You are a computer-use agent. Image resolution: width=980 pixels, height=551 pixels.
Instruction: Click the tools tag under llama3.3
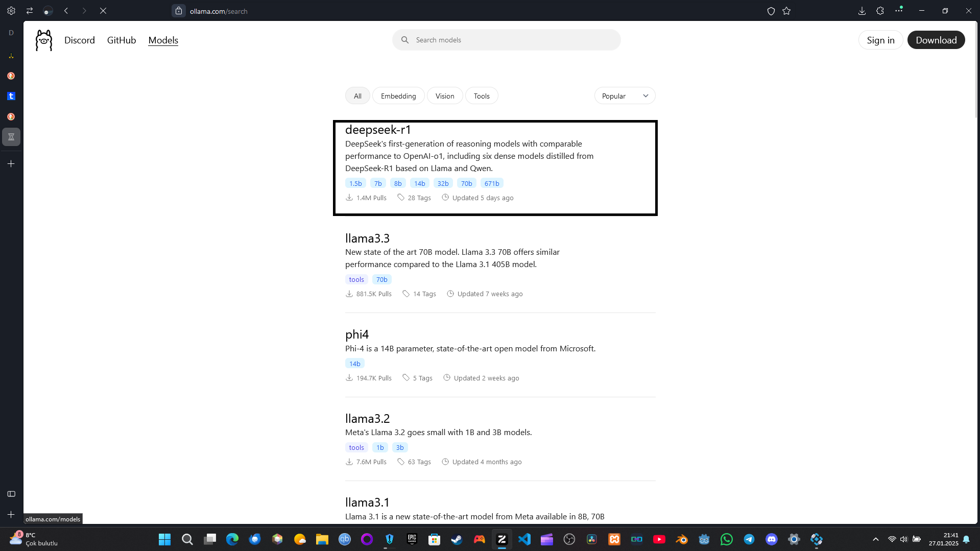tap(356, 279)
